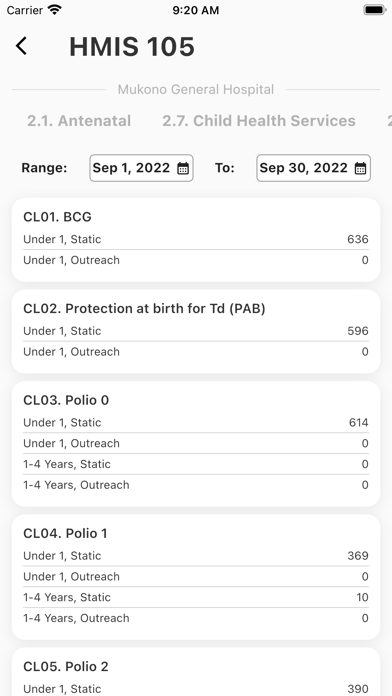Switch to the 2.1. Antenatal tab

click(x=79, y=121)
